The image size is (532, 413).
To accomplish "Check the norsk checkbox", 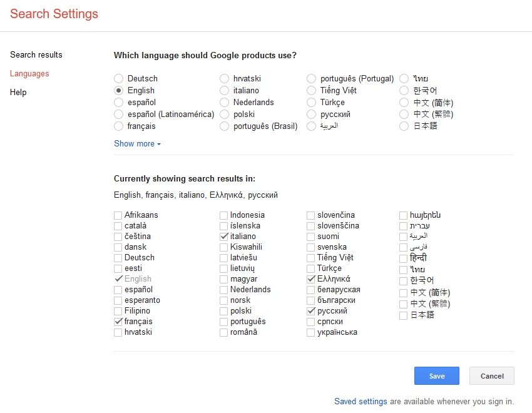I will tap(223, 300).
